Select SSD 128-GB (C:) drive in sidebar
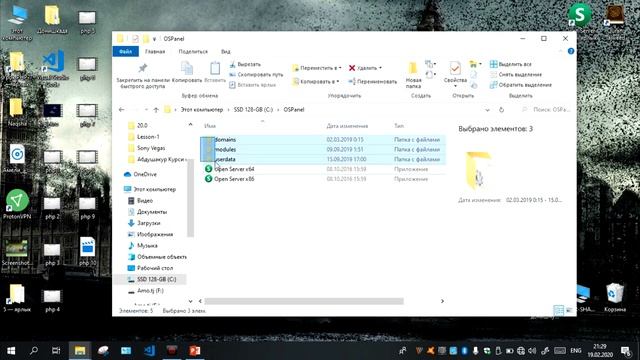 pyautogui.click(x=156, y=279)
